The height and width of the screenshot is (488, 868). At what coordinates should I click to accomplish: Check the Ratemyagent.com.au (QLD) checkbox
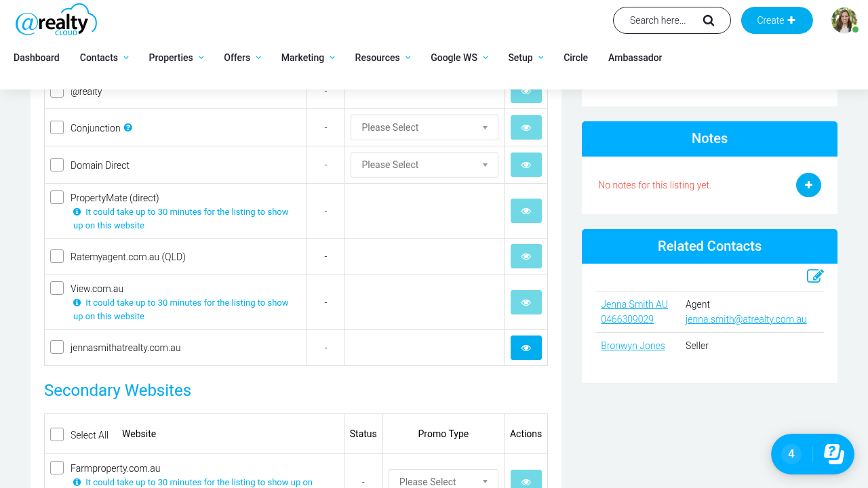[57, 256]
